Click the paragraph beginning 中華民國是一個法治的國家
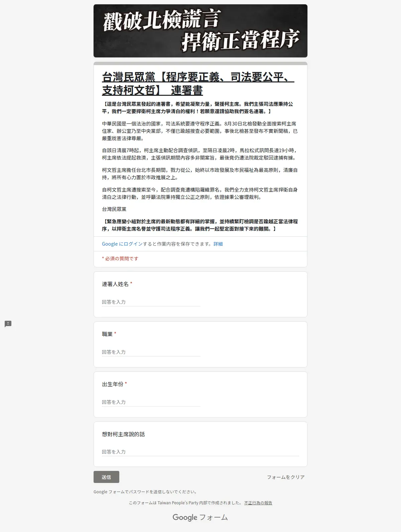This screenshot has width=401, height=532. (x=200, y=131)
